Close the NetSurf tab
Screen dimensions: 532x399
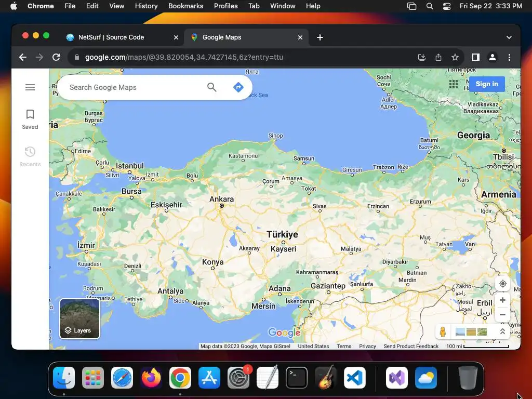[x=176, y=37]
